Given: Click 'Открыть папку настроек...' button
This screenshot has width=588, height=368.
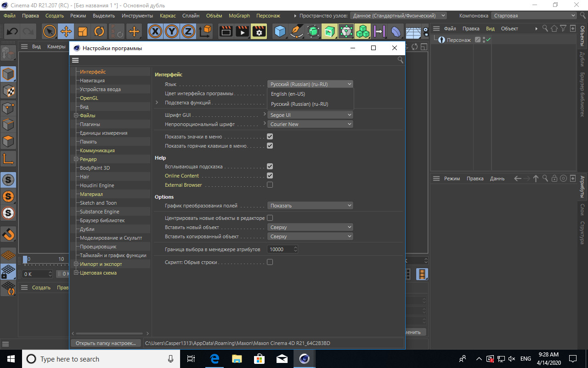Looking at the screenshot, I should pyautogui.click(x=106, y=343).
